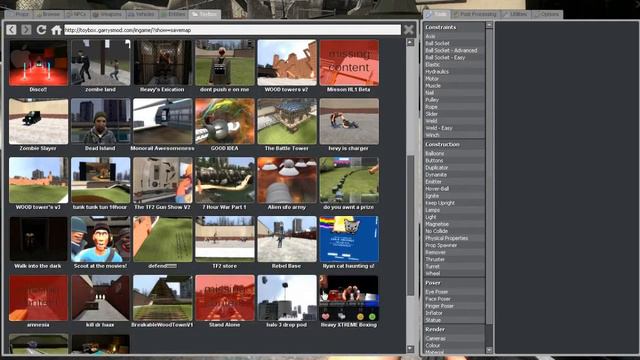
Task: Collapse the Constraints category header
Action: 454,27
